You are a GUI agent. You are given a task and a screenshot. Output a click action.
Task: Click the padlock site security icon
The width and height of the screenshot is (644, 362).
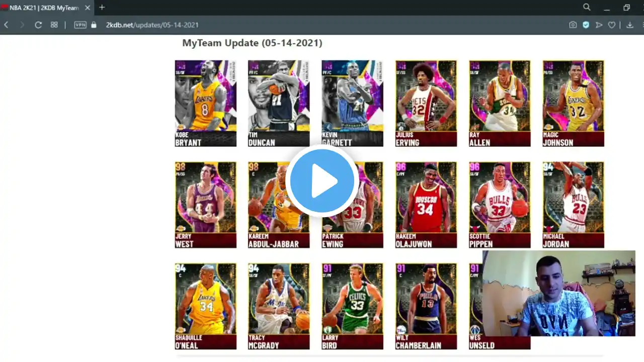point(94,25)
